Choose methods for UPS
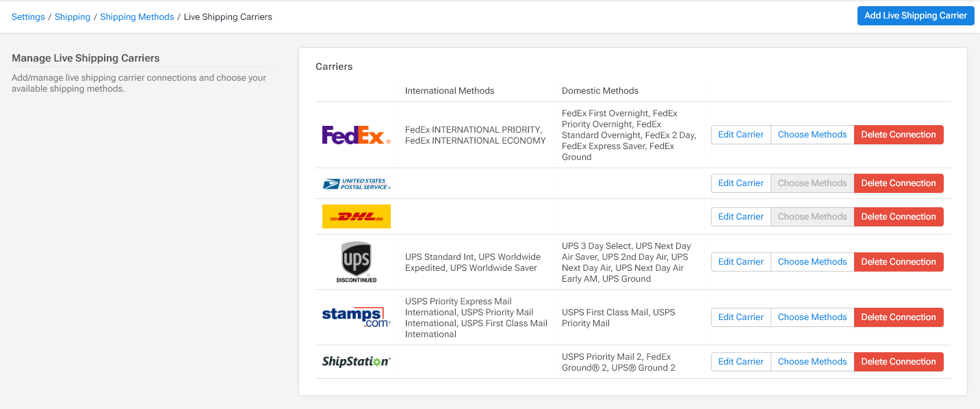 812,262
